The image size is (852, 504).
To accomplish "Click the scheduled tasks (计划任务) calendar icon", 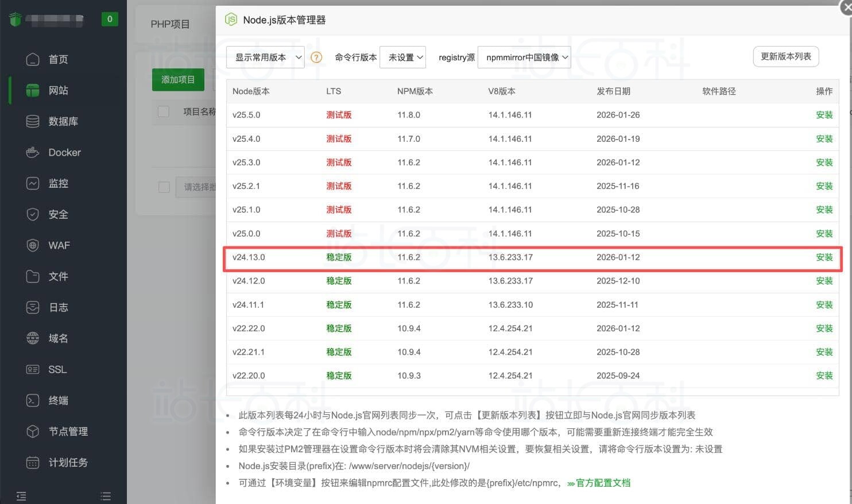I will [33, 462].
